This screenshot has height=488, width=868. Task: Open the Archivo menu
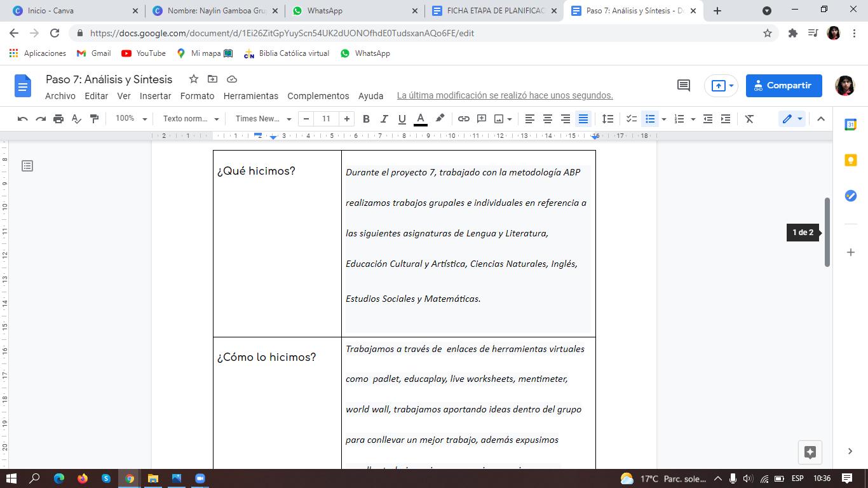[x=60, y=96]
